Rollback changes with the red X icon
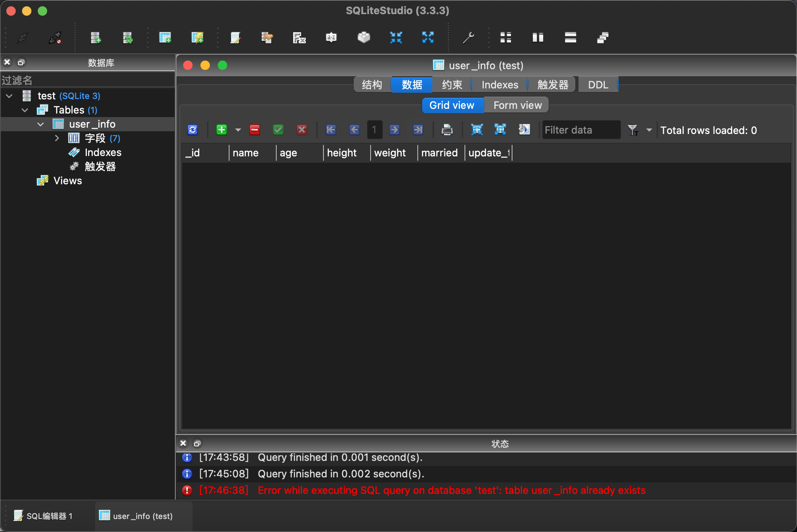This screenshot has height=532, width=797. point(301,130)
